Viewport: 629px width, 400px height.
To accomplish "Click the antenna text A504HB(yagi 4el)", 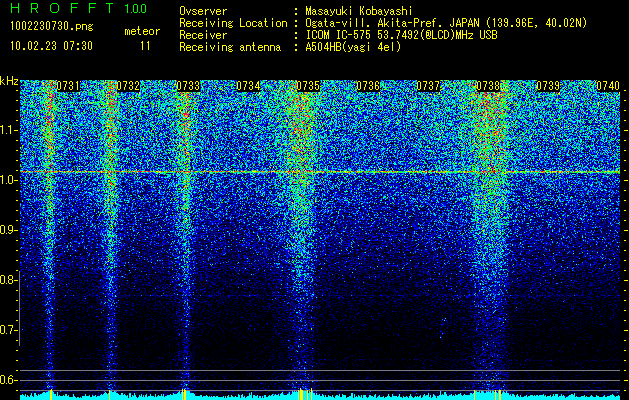I will point(353,47).
